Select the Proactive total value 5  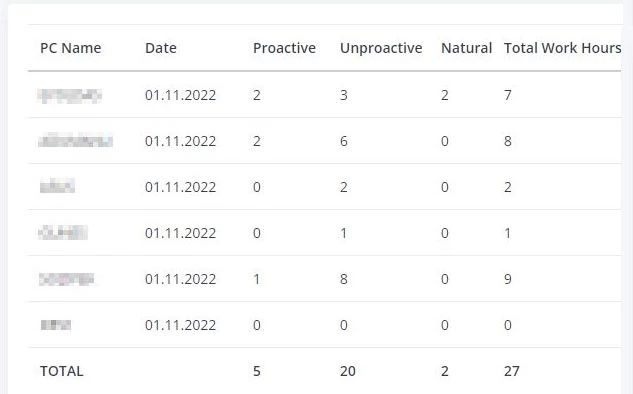(x=257, y=371)
